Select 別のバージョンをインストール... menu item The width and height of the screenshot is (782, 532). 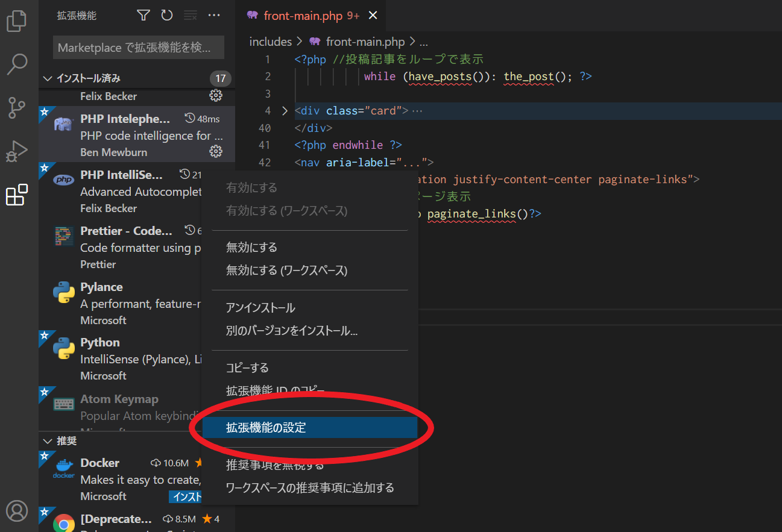click(x=310, y=331)
